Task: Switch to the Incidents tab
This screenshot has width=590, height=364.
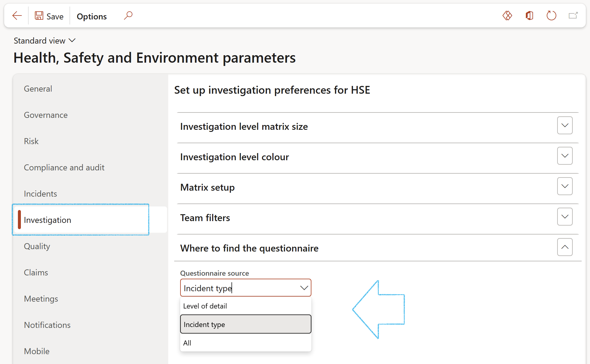Action: tap(41, 194)
